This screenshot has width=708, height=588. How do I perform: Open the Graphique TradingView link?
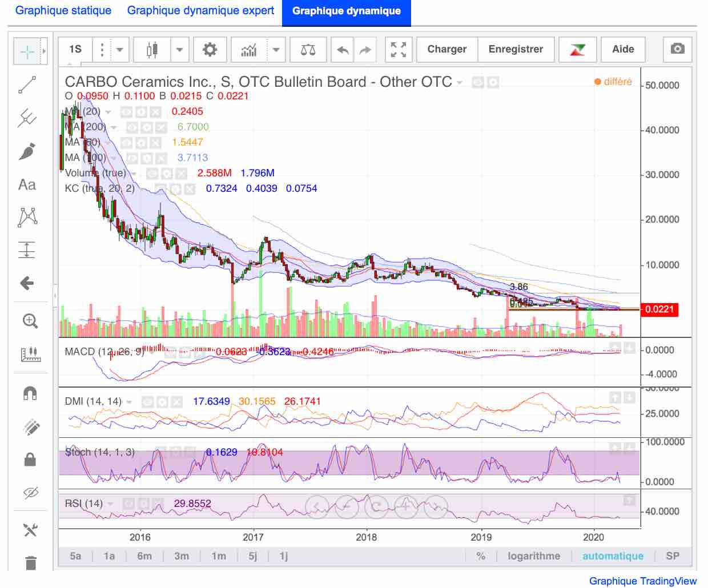coord(643,581)
